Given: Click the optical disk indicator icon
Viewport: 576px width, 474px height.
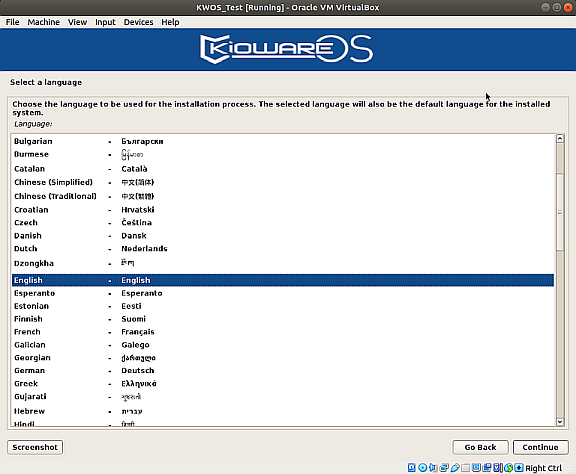Looking at the screenshot, I should click(423, 467).
